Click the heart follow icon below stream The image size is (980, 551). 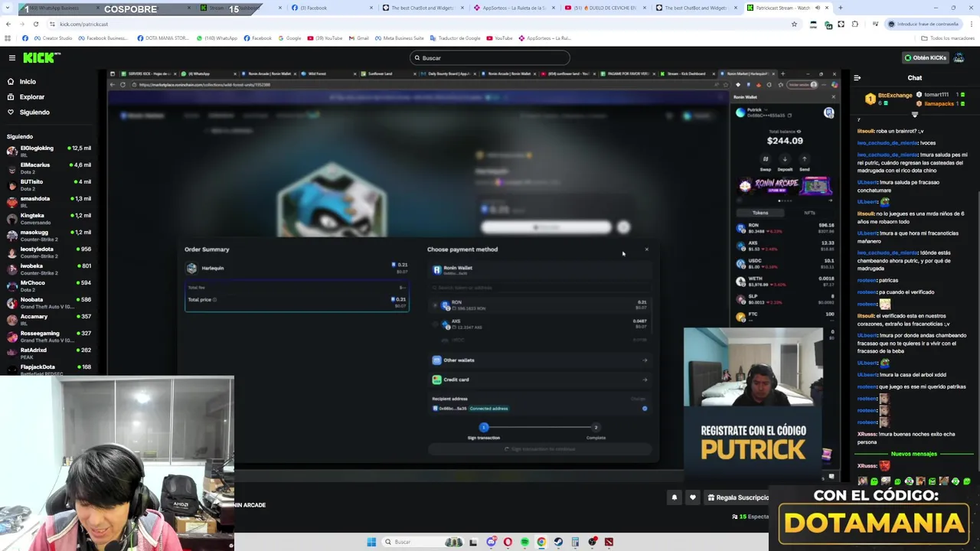pyautogui.click(x=693, y=497)
